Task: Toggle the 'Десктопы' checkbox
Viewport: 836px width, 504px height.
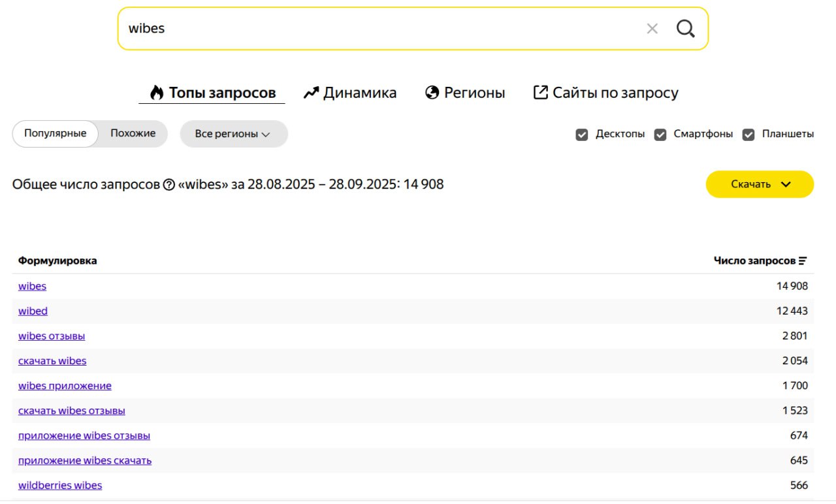Action: 582,134
